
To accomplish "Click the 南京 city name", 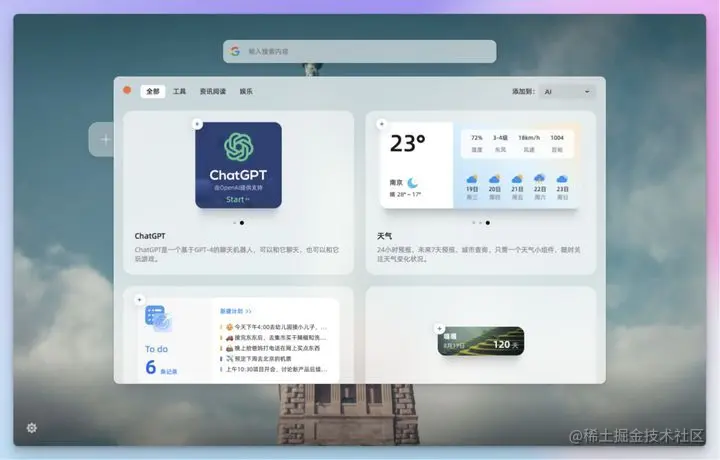I will (x=396, y=183).
